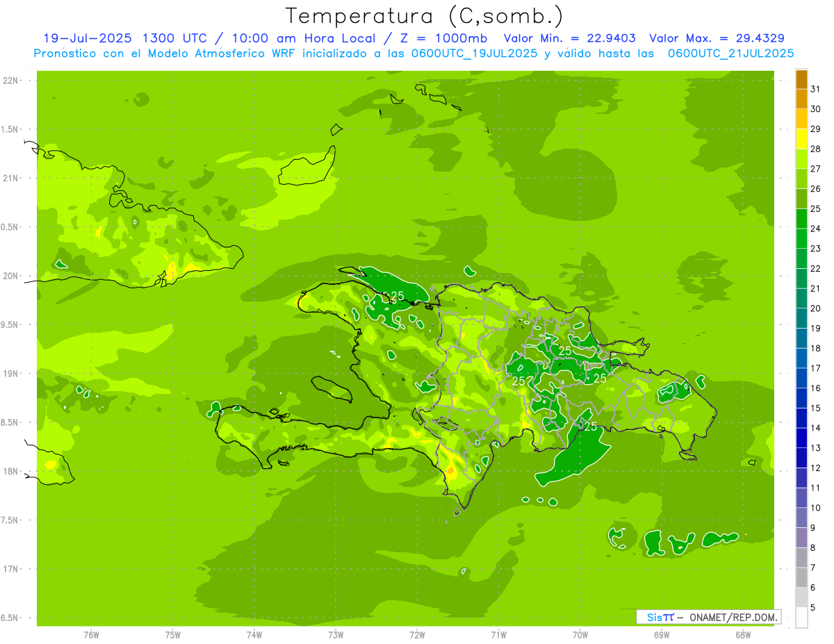The width and height of the screenshot is (834, 644).
Task: Click the "71W" longitude axis label
Action: [498, 635]
